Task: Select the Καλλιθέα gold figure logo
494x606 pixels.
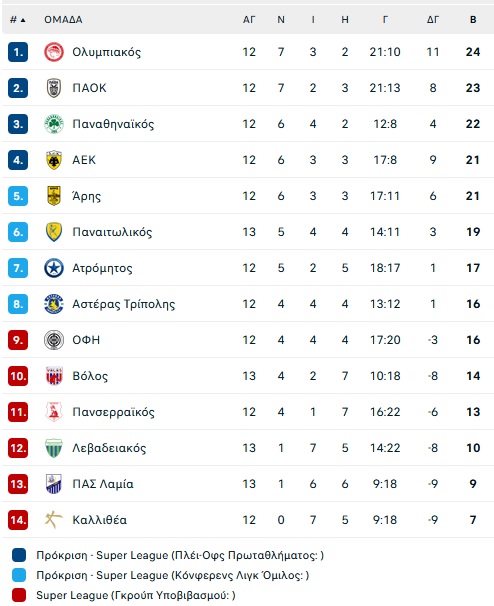Action: 54,520
